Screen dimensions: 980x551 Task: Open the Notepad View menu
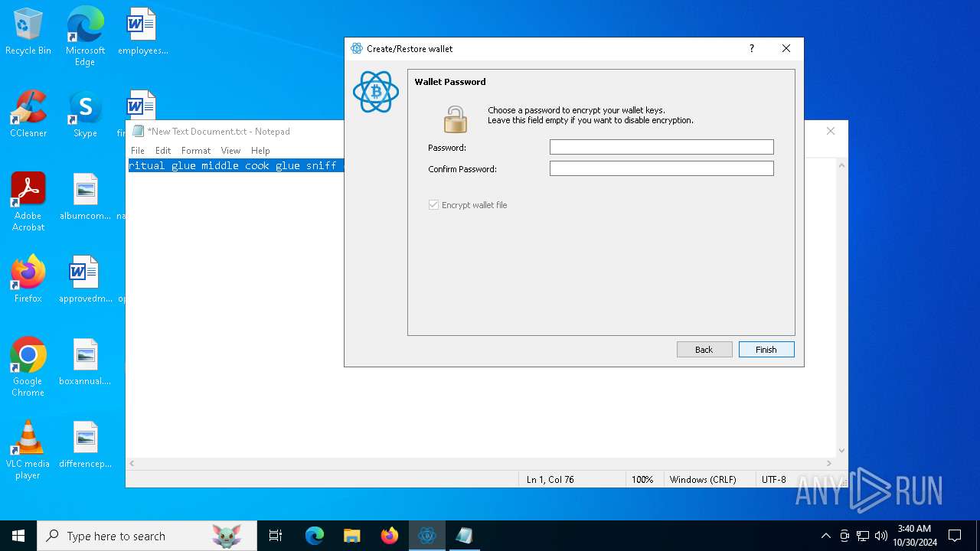click(x=230, y=151)
